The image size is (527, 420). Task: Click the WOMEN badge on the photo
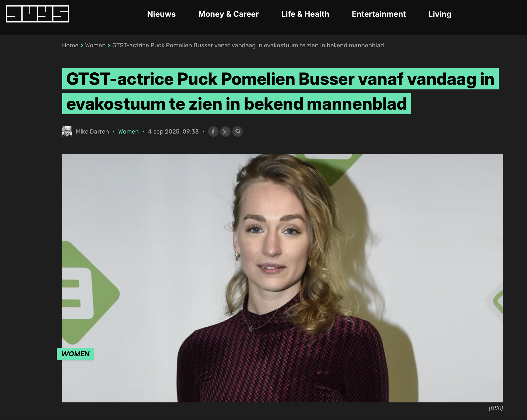coord(75,354)
